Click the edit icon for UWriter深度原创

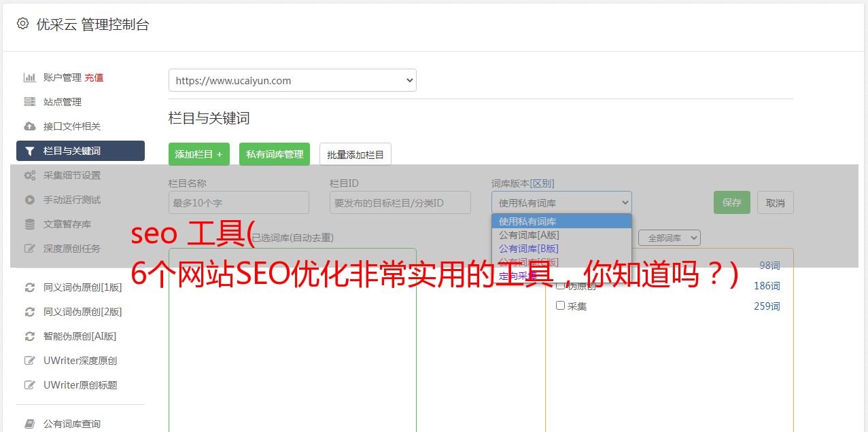pos(30,361)
